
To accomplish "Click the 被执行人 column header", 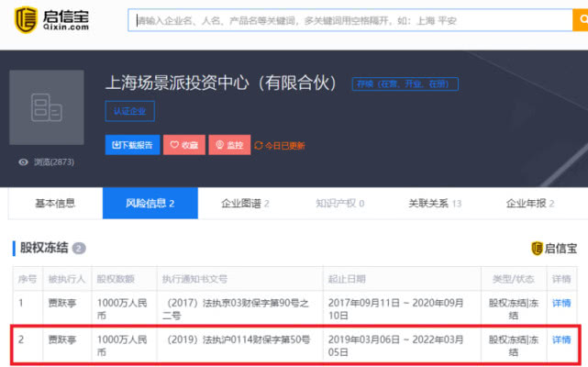I will (x=67, y=279).
